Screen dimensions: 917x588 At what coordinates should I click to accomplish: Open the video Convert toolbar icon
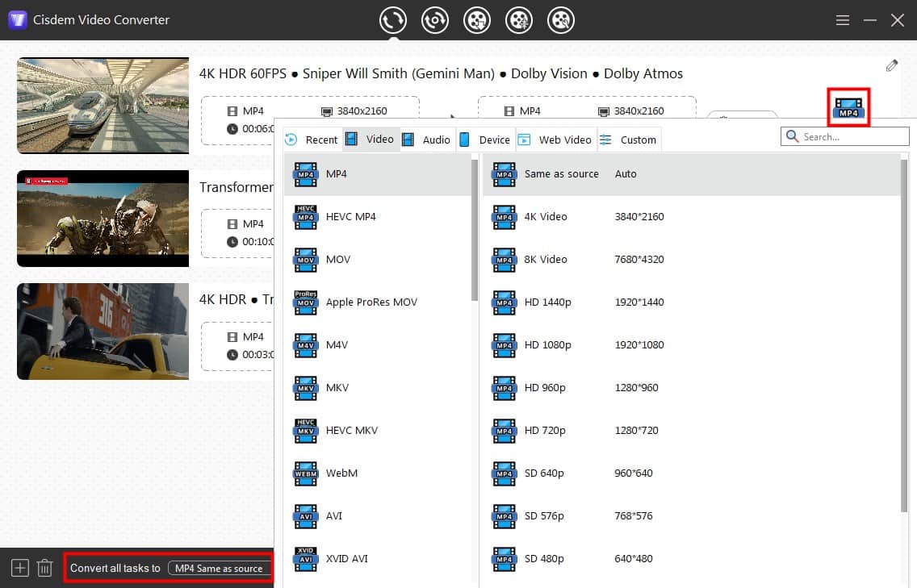(x=393, y=20)
